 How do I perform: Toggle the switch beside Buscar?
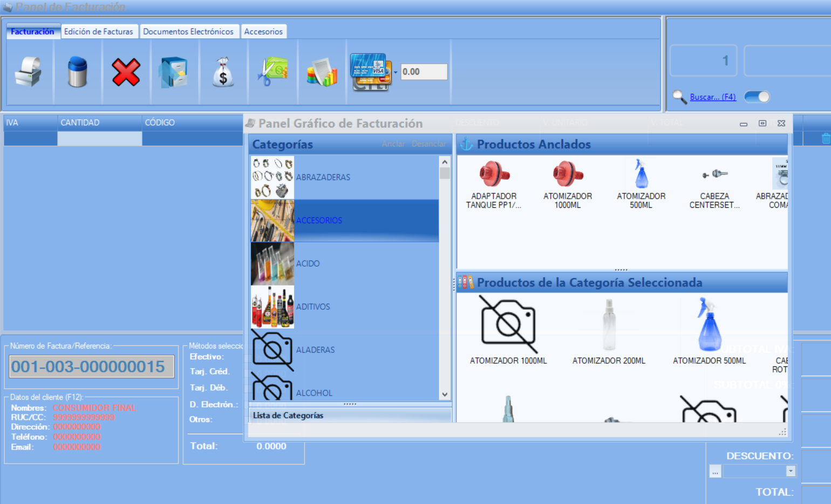[757, 97]
